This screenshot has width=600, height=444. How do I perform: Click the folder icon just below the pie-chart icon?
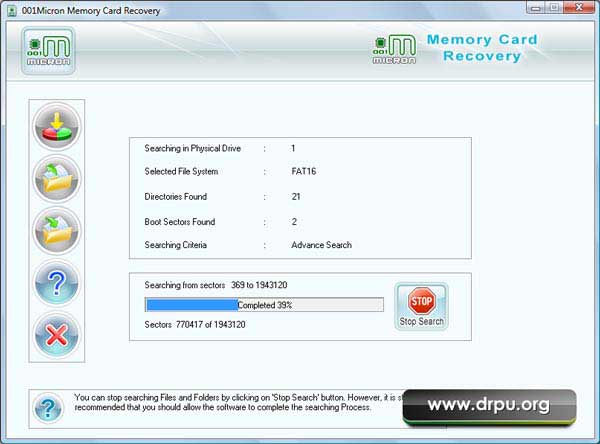point(57,179)
